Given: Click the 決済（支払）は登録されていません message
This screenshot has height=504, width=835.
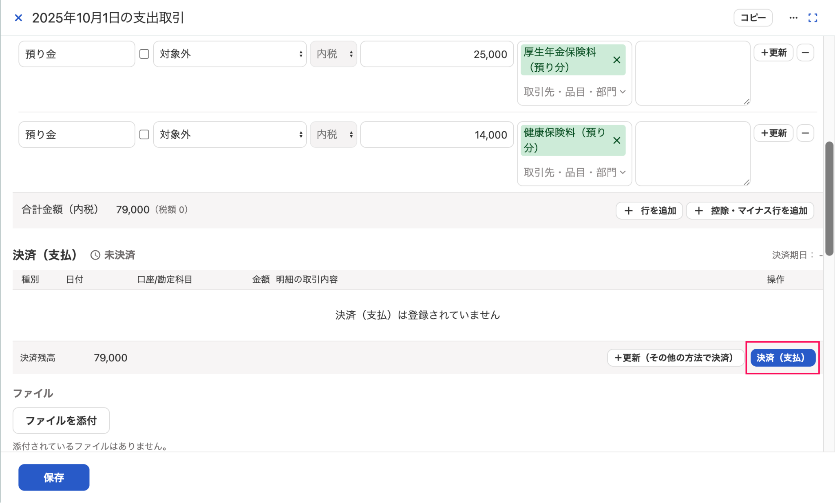Looking at the screenshot, I should pos(417,315).
